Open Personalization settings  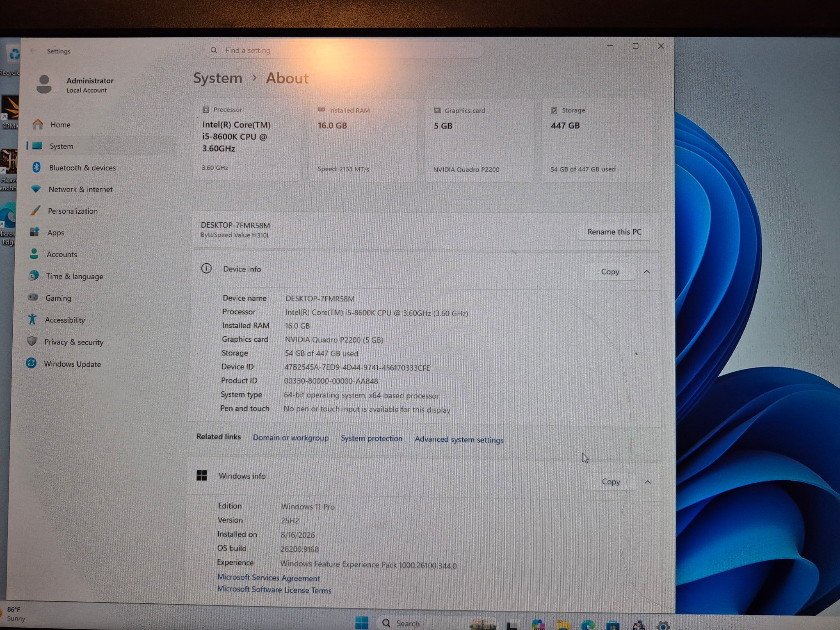click(x=73, y=211)
